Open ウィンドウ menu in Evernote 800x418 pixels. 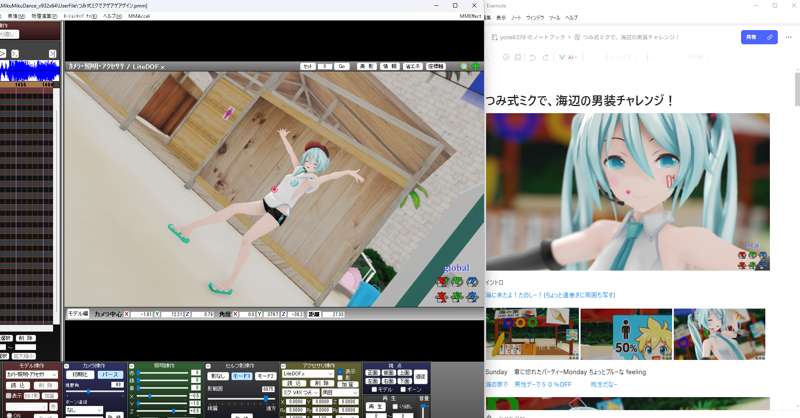click(x=535, y=18)
